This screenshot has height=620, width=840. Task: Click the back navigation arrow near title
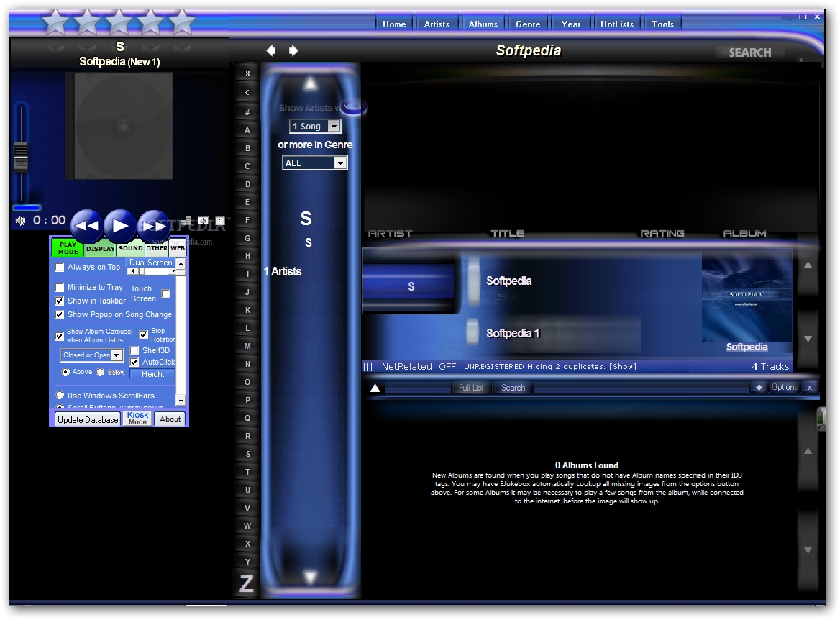[271, 50]
